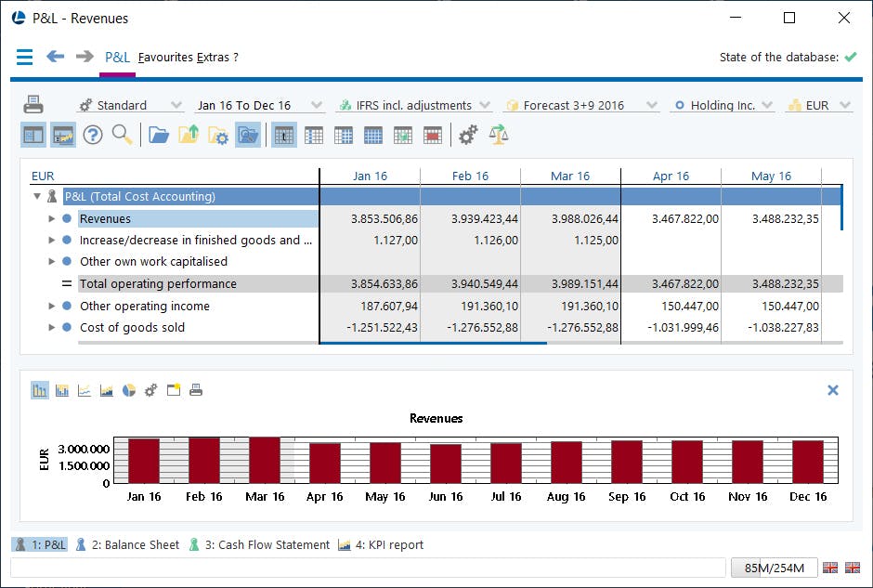Open the help question mark icon
873x588 pixels.
tap(92, 136)
